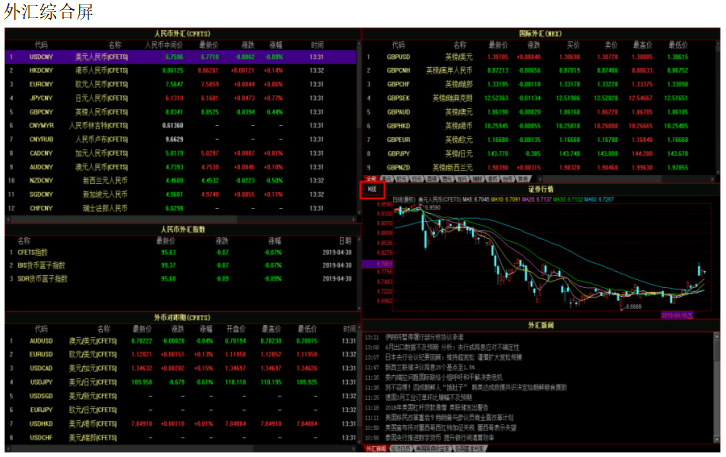
Task: Select the AUDCNY row
Action: tap(181, 167)
